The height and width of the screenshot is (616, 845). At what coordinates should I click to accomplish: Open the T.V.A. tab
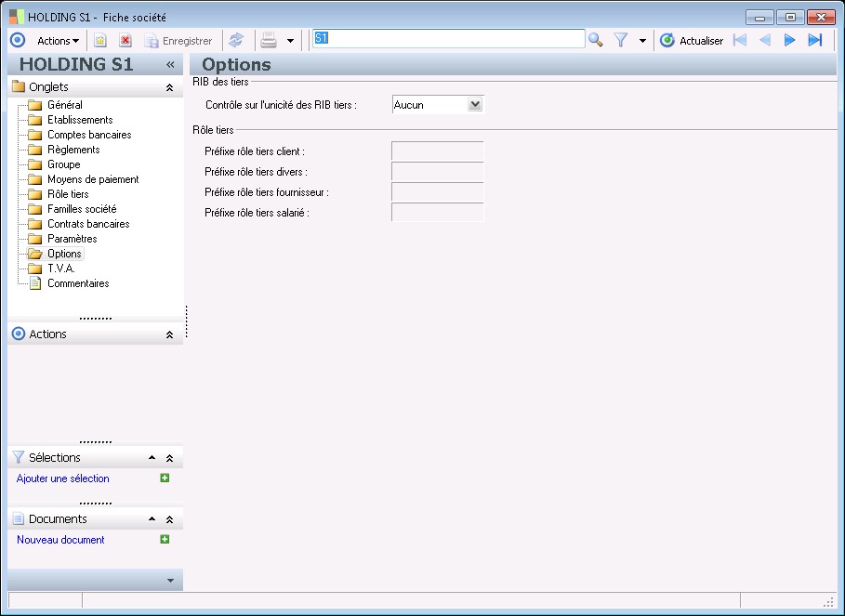pyautogui.click(x=61, y=269)
